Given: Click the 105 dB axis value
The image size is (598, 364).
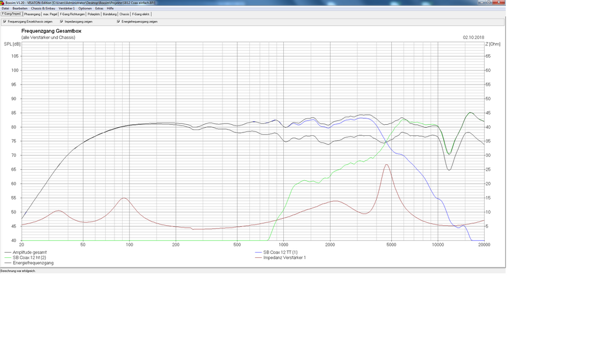Looking at the screenshot, I should (15, 57).
